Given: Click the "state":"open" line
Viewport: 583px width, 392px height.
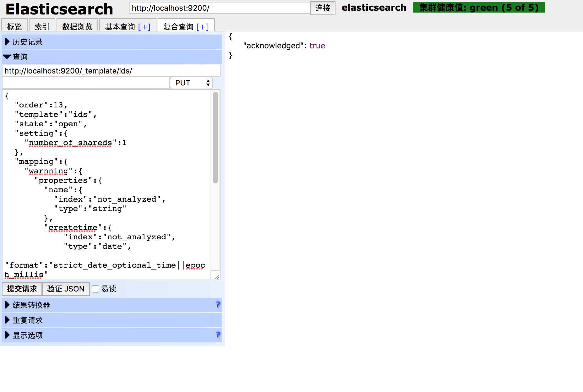Looking at the screenshot, I should (51, 124).
